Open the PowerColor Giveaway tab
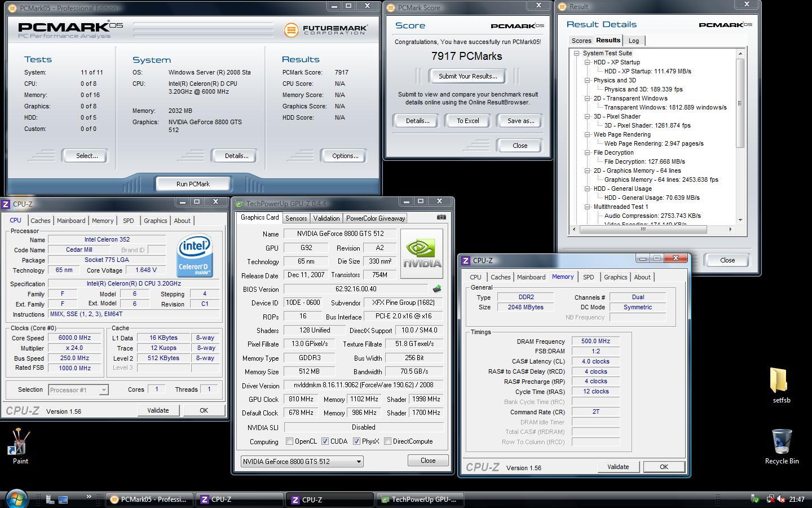 click(376, 218)
